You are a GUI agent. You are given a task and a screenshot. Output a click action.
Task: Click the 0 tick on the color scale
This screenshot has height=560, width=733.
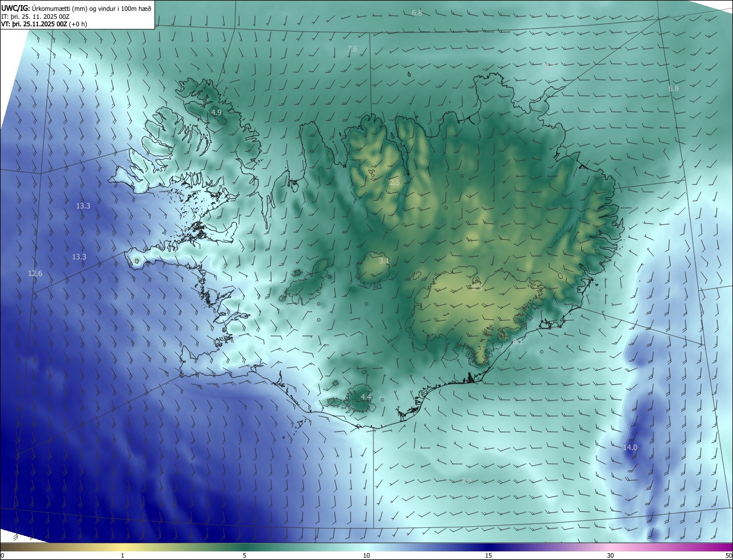[x=2, y=556]
